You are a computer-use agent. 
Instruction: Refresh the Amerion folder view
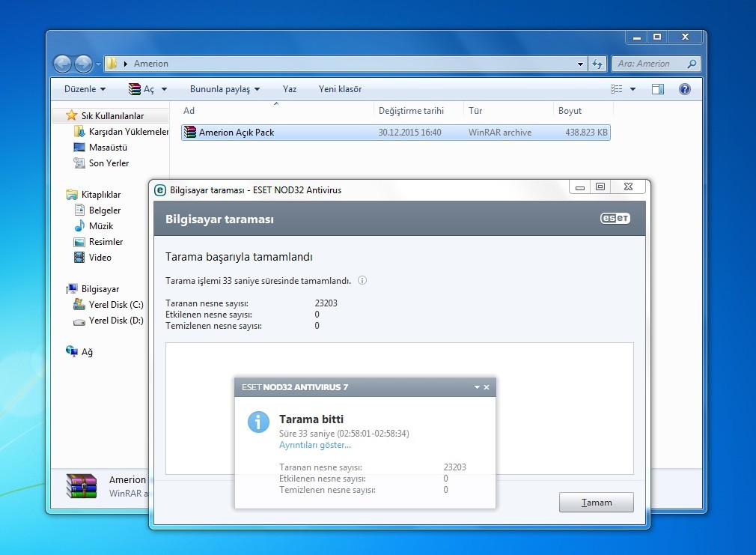coord(597,64)
